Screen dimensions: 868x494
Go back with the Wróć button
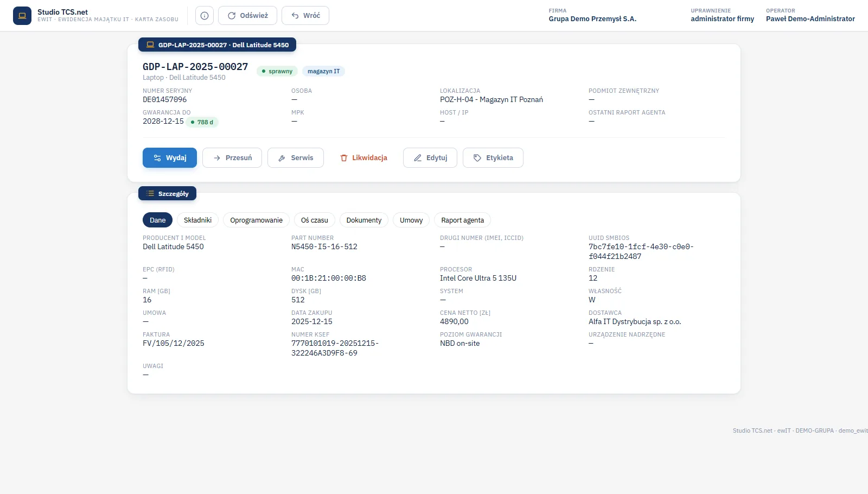[305, 16]
